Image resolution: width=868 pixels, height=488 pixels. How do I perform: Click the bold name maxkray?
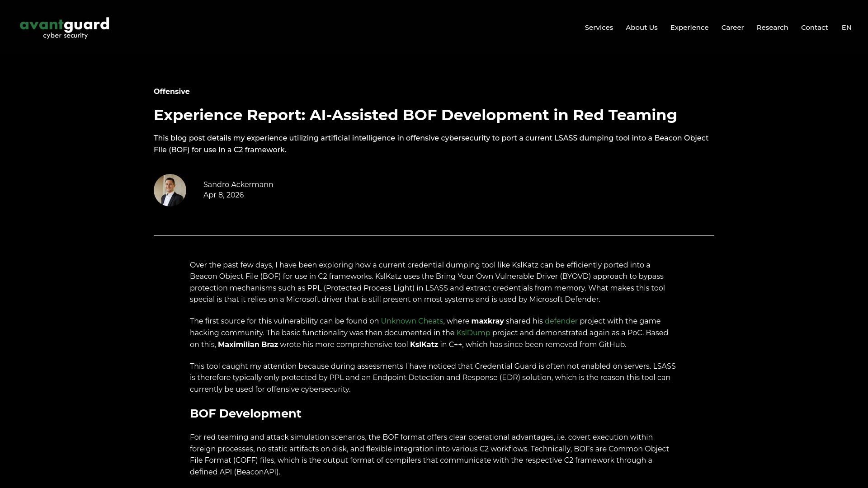487,321
